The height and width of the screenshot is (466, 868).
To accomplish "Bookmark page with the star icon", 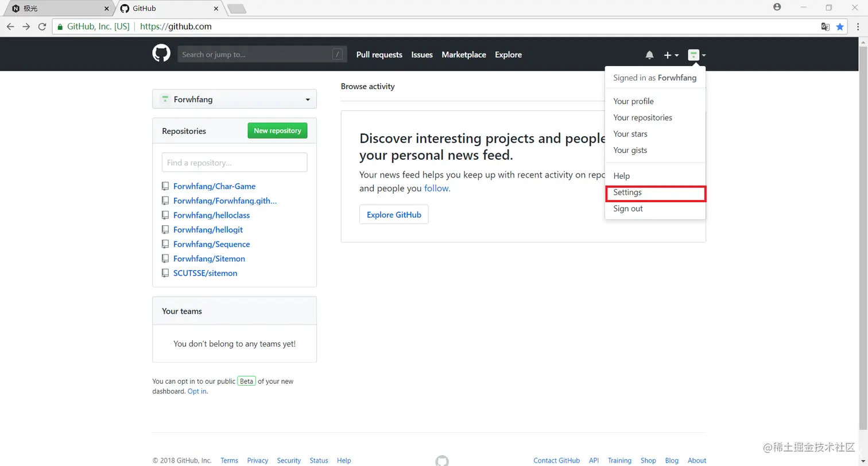I will pyautogui.click(x=840, y=26).
